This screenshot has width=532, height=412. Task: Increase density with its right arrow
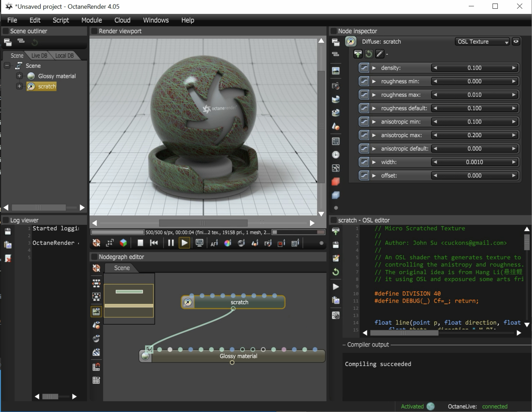[514, 68]
